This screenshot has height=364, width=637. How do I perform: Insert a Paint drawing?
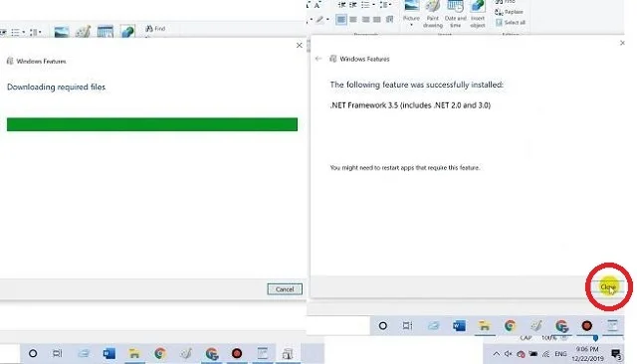pos(433,14)
